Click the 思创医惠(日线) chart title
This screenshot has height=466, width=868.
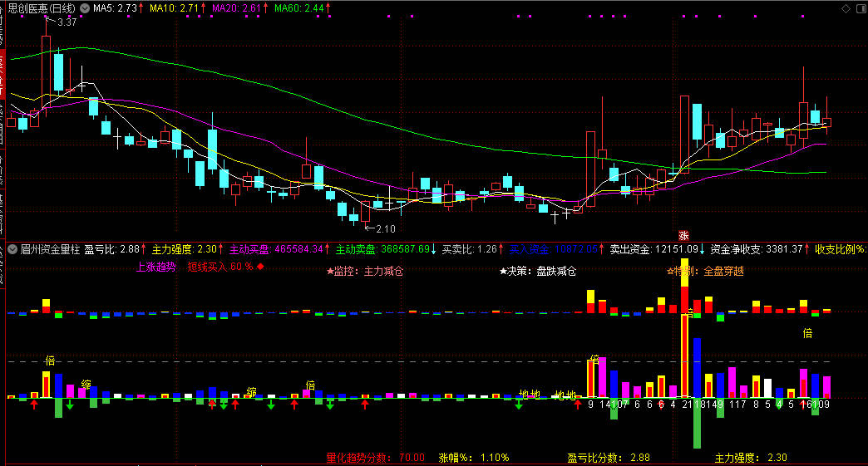pyautogui.click(x=42, y=8)
